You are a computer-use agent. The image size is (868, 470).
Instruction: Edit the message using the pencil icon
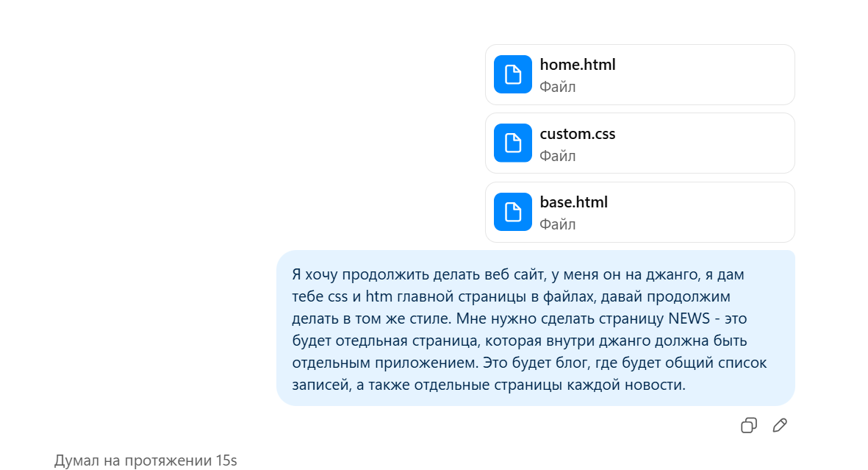(x=780, y=425)
